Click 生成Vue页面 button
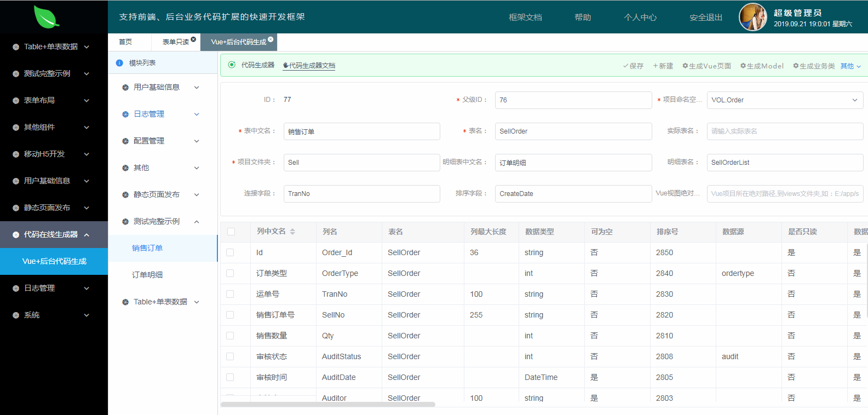 (x=706, y=66)
